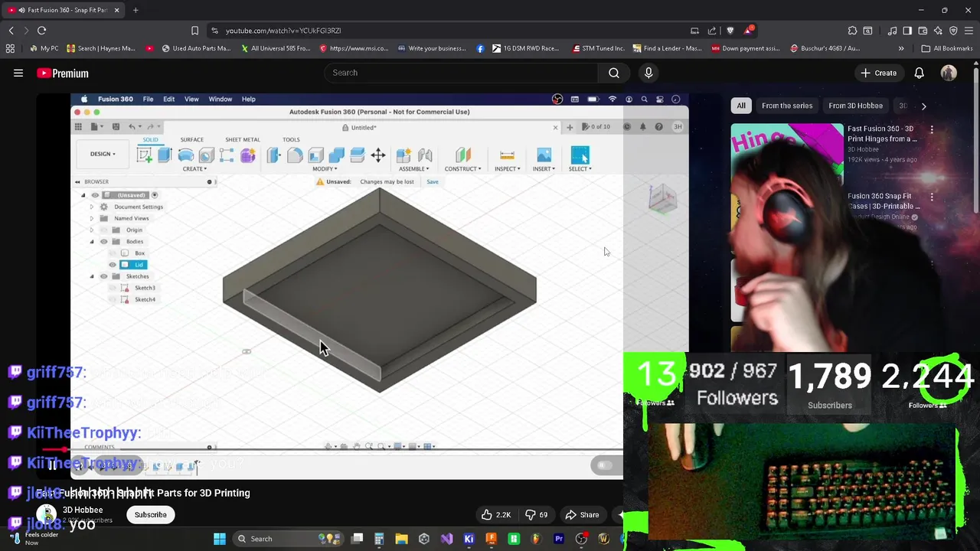Switch to the SHEET METAL ribbon tab
The width and height of the screenshot is (980, 551).
242,140
